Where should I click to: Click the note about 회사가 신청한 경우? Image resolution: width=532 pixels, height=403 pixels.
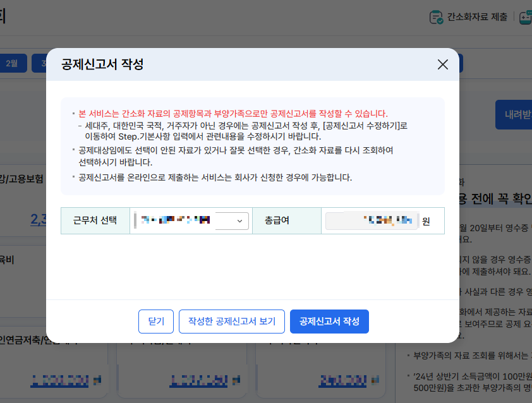(215, 177)
